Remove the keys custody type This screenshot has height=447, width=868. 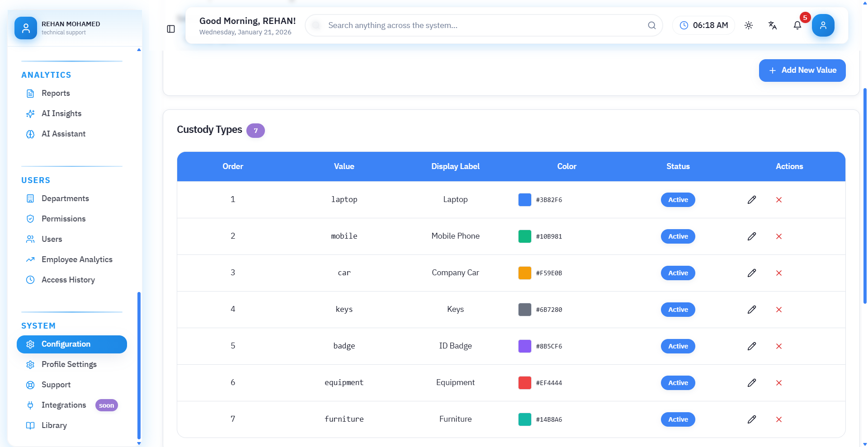(779, 310)
